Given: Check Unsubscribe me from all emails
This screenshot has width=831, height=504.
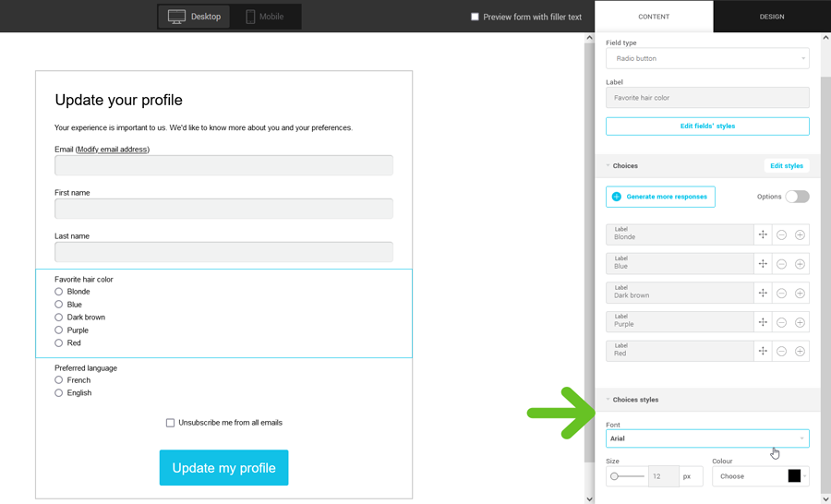Looking at the screenshot, I should coord(170,423).
